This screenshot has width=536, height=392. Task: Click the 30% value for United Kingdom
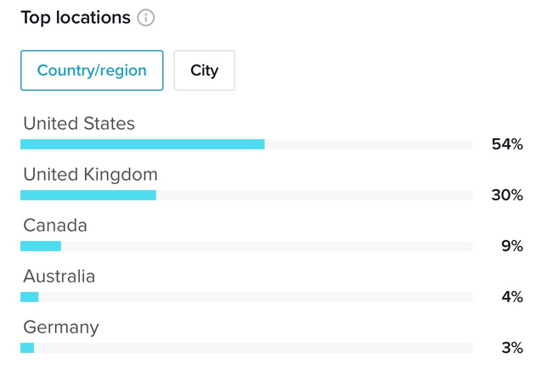(x=507, y=195)
